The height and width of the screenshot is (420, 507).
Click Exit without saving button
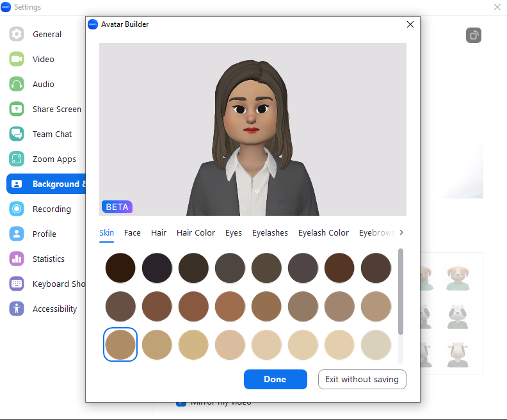point(362,379)
